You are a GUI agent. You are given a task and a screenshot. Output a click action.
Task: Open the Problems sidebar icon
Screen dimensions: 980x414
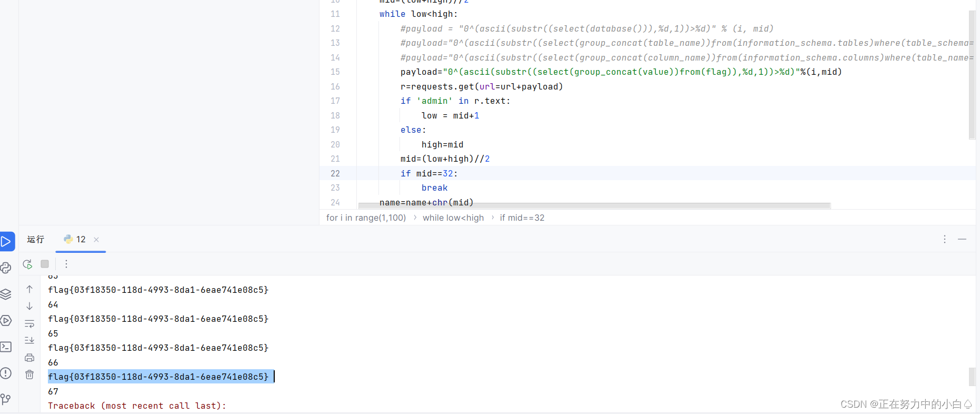(x=6, y=373)
